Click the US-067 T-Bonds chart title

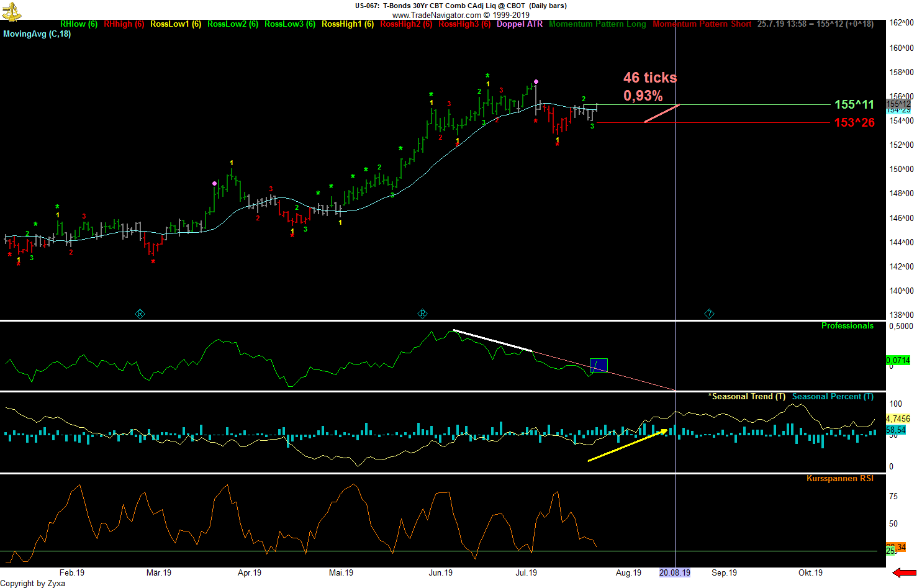pos(461,6)
